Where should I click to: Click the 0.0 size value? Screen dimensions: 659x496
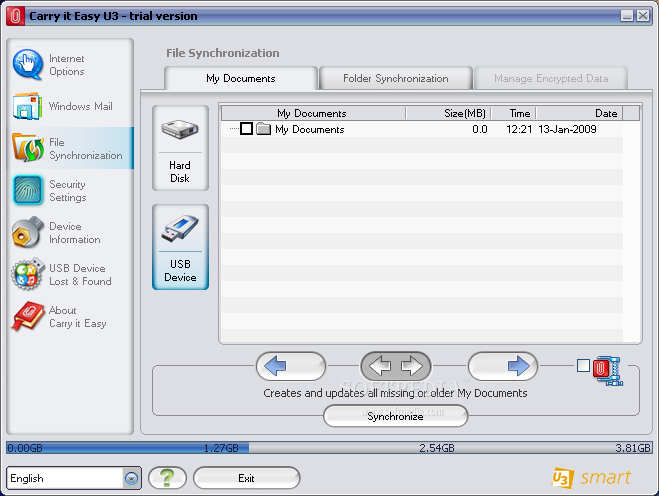pyautogui.click(x=480, y=129)
